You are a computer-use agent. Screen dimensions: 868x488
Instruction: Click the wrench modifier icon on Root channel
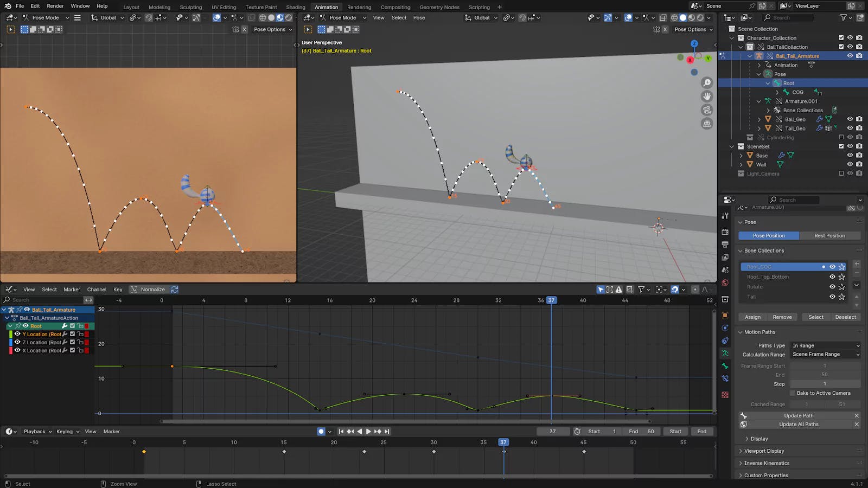[65, 326]
